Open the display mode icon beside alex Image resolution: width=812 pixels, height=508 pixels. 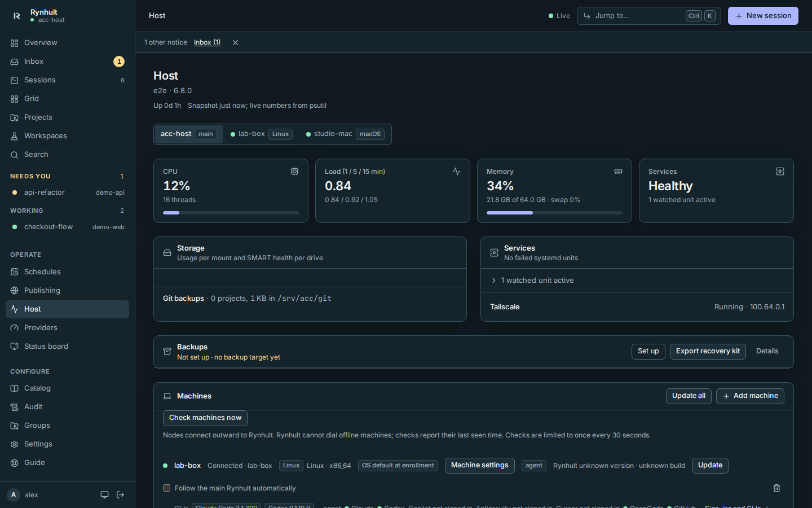pyautogui.click(x=104, y=495)
